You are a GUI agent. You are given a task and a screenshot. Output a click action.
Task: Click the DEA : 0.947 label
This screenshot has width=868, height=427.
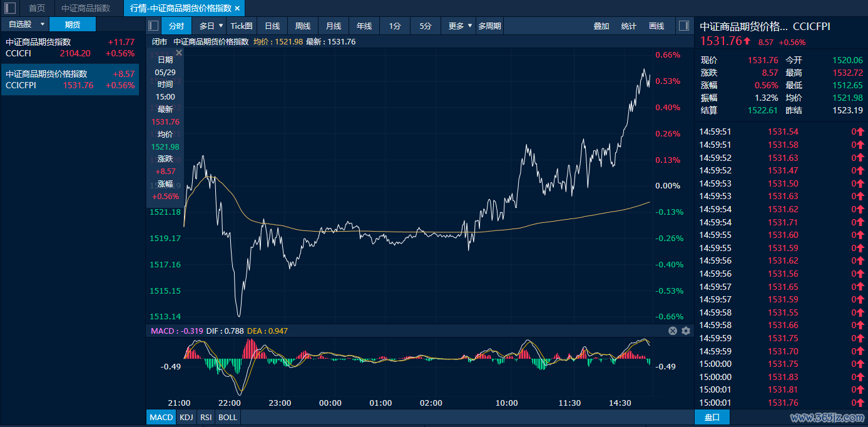point(267,331)
